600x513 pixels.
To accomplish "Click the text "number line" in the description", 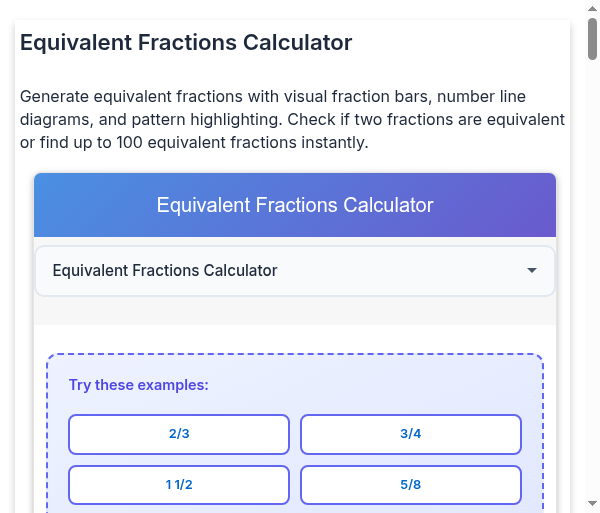I will click(481, 97).
